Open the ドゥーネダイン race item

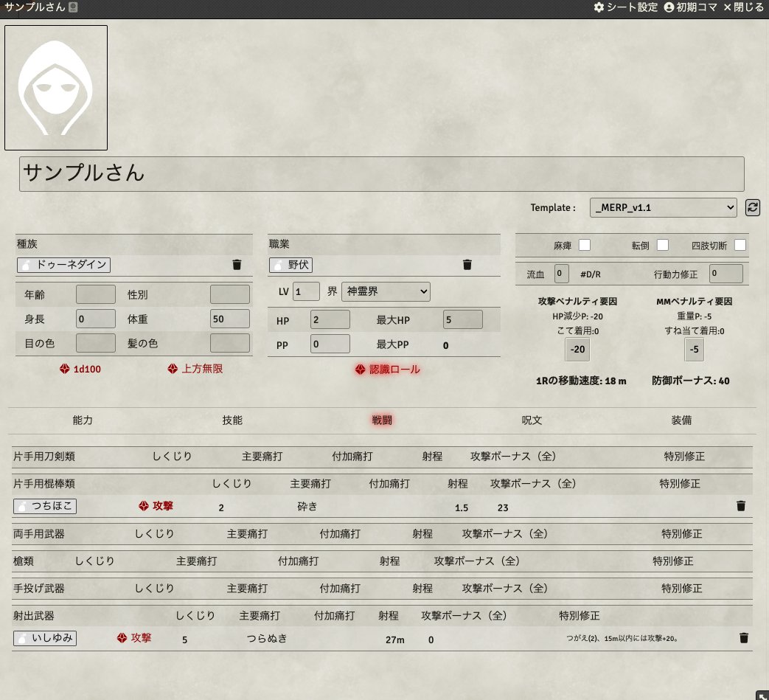click(63, 265)
